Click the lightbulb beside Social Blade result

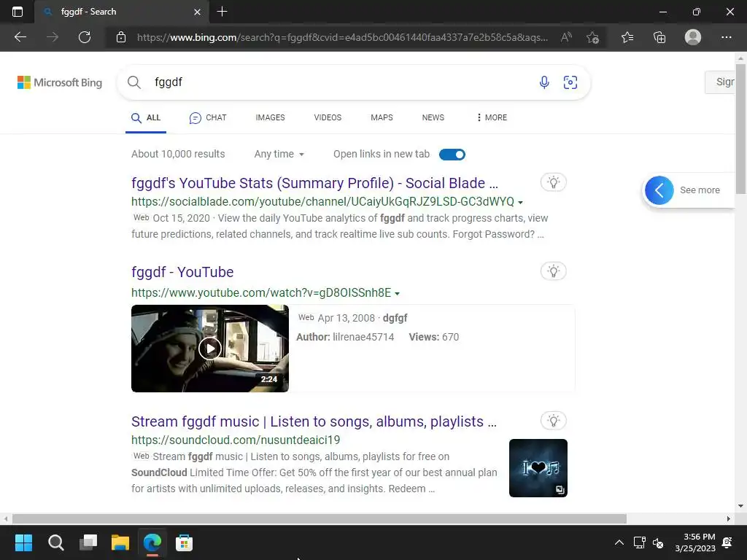click(553, 182)
